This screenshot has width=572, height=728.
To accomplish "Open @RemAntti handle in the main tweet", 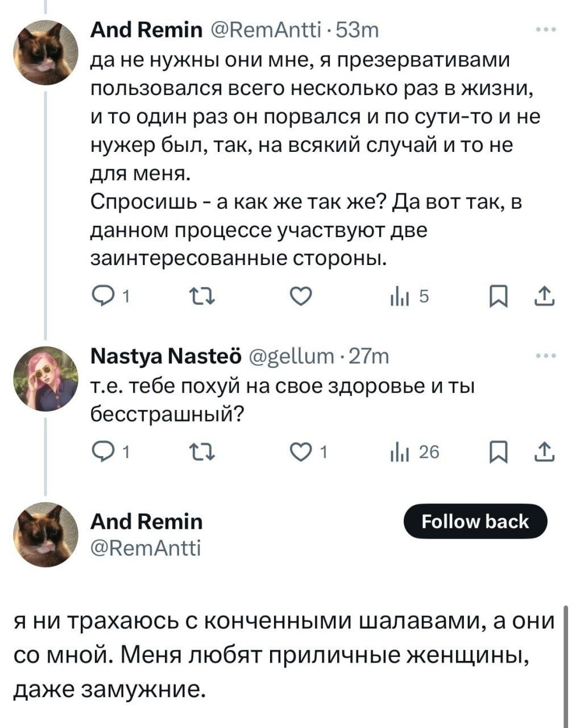I will (x=146, y=548).
